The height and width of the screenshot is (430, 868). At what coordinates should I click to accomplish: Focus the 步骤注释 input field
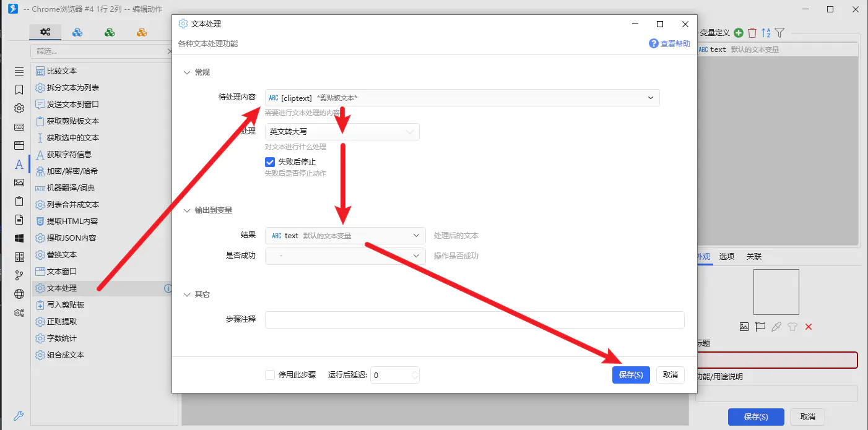pyautogui.click(x=475, y=320)
